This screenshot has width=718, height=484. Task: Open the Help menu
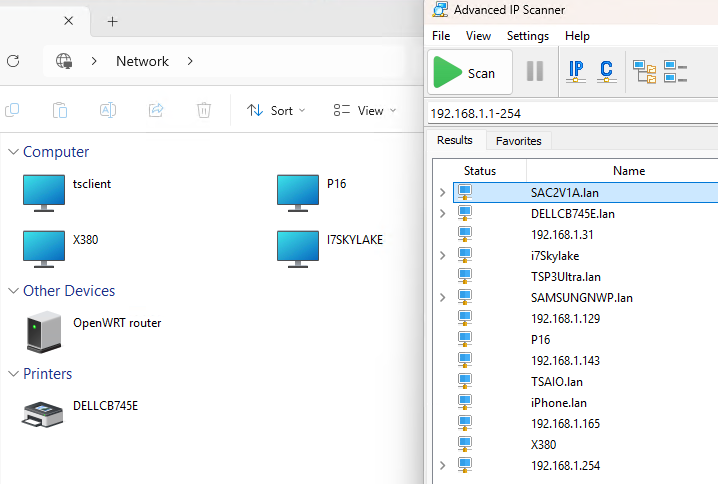coord(577,36)
